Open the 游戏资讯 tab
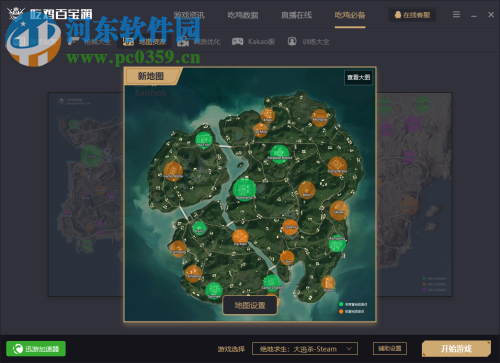The height and width of the screenshot is (363, 500). tap(189, 15)
